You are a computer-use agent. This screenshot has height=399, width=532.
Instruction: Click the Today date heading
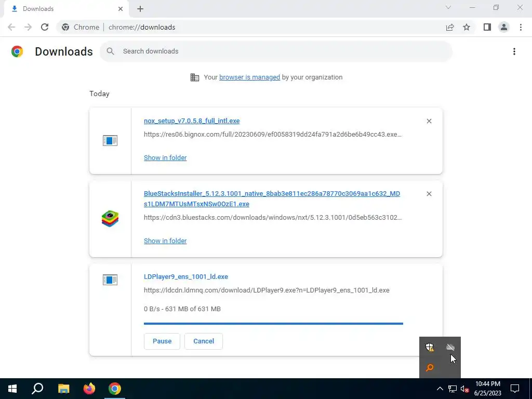coord(99,94)
